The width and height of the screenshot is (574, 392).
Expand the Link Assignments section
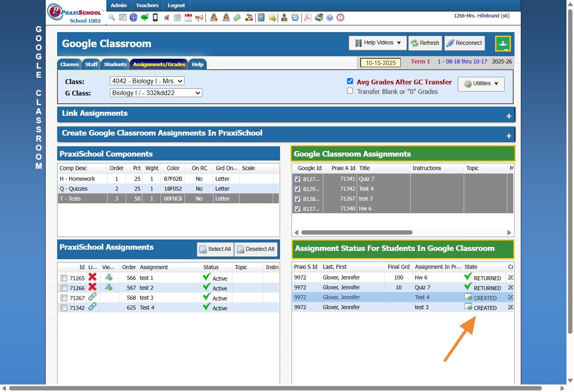[509, 116]
